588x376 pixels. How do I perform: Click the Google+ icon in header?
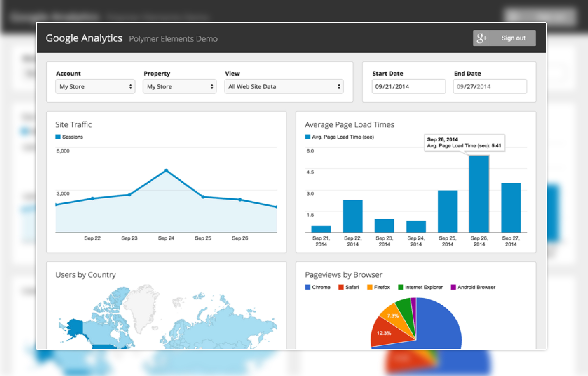tap(481, 38)
